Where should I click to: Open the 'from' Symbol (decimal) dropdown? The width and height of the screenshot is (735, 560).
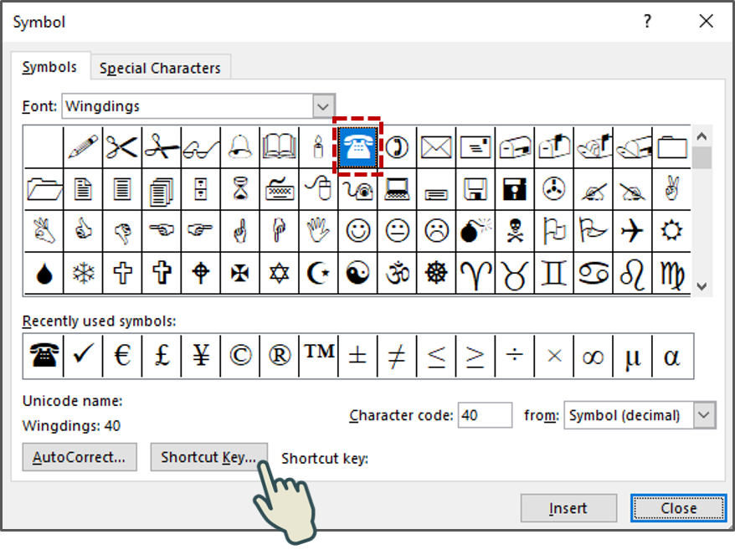(x=703, y=415)
